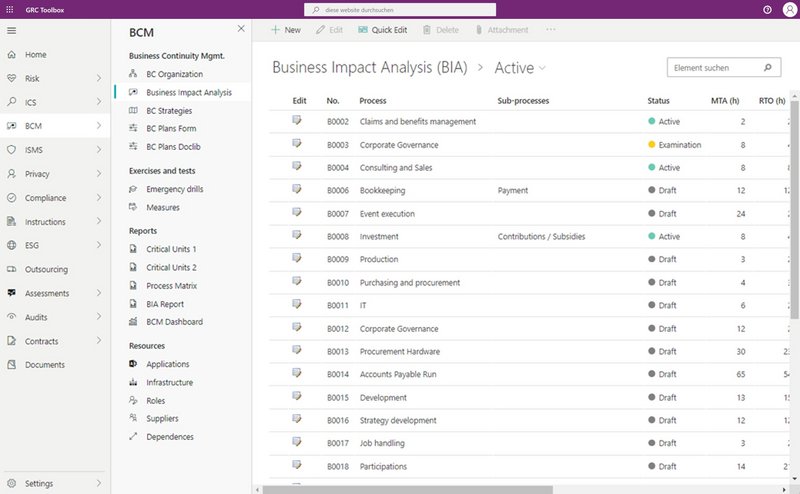Image resolution: width=800 pixels, height=494 pixels.
Task: Open the toolbar more options ellipsis
Action: [550, 30]
